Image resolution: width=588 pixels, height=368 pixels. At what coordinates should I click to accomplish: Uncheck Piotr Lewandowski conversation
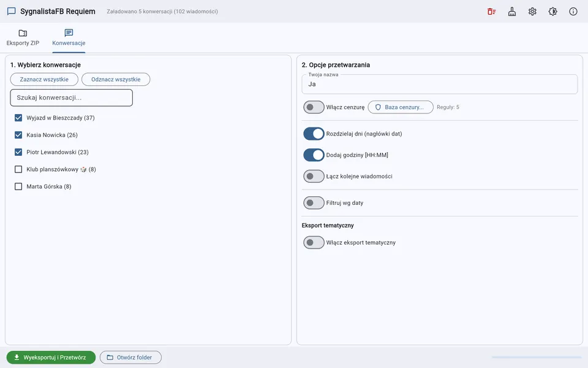click(x=18, y=152)
